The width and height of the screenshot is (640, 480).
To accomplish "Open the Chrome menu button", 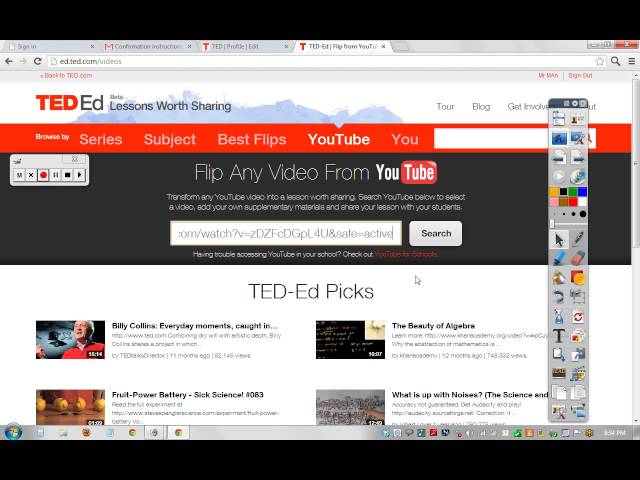I will pyautogui.click(x=631, y=61).
